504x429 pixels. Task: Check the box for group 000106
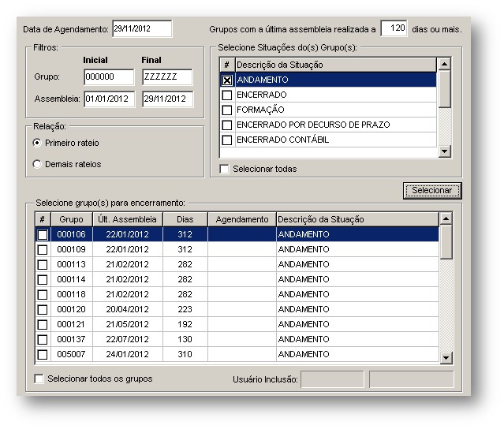pos(43,234)
